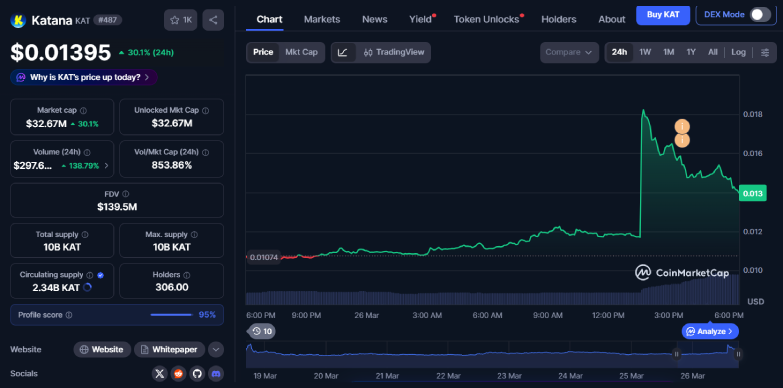
Task: Click the Buy KAT button
Action: click(x=663, y=15)
